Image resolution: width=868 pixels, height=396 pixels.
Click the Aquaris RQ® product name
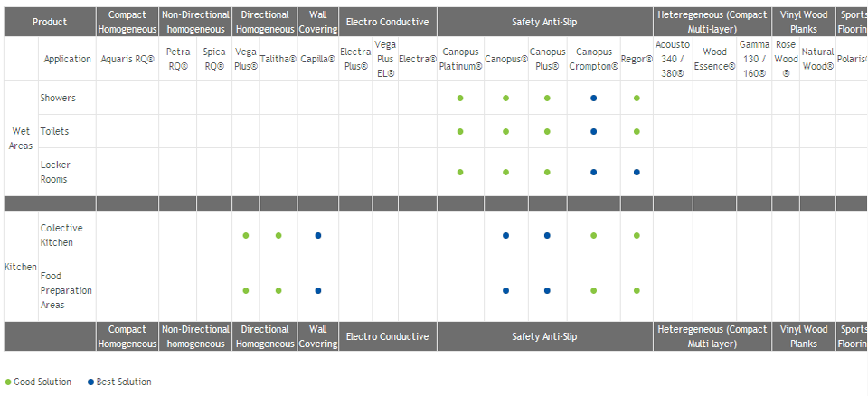(x=127, y=60)
